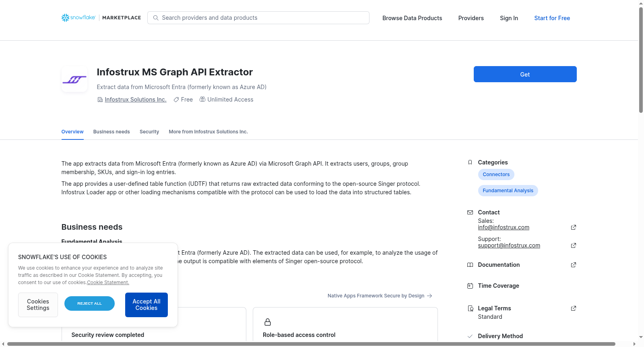
Task: Click the Role-based access lock icon
Action: point(268,322)
